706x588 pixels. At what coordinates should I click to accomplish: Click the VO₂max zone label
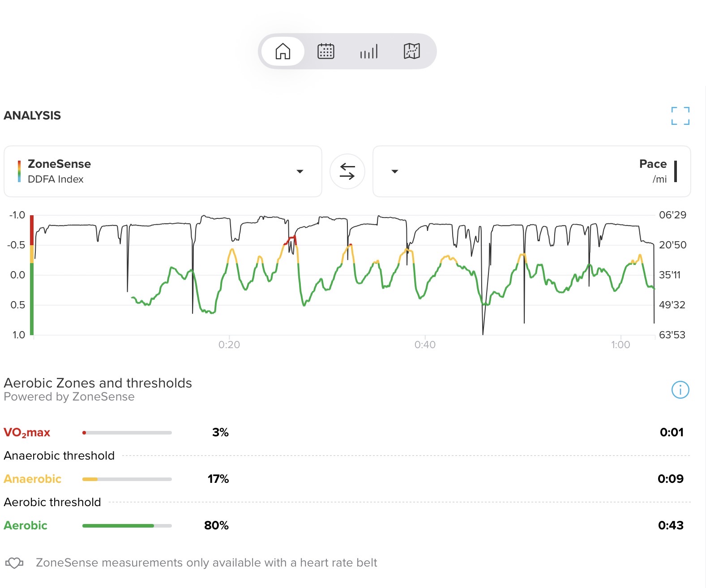(27, 433)
